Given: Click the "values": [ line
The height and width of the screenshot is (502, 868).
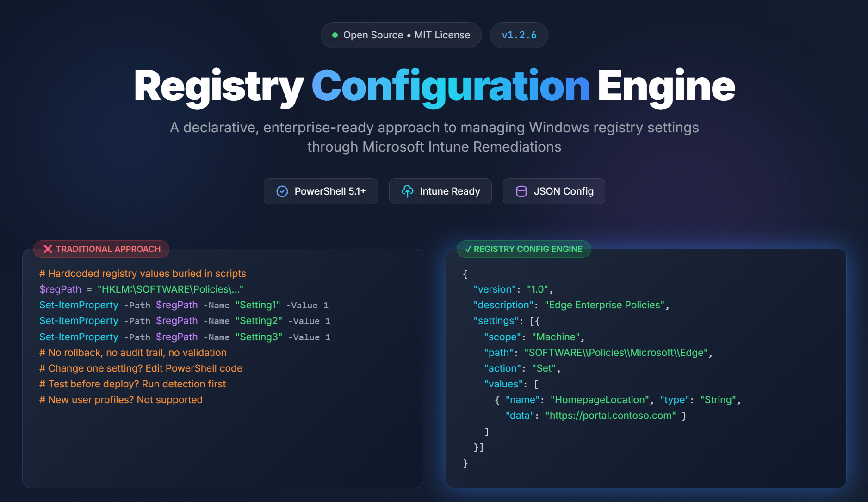Looking at the screenshot, I should click(511, 384).
